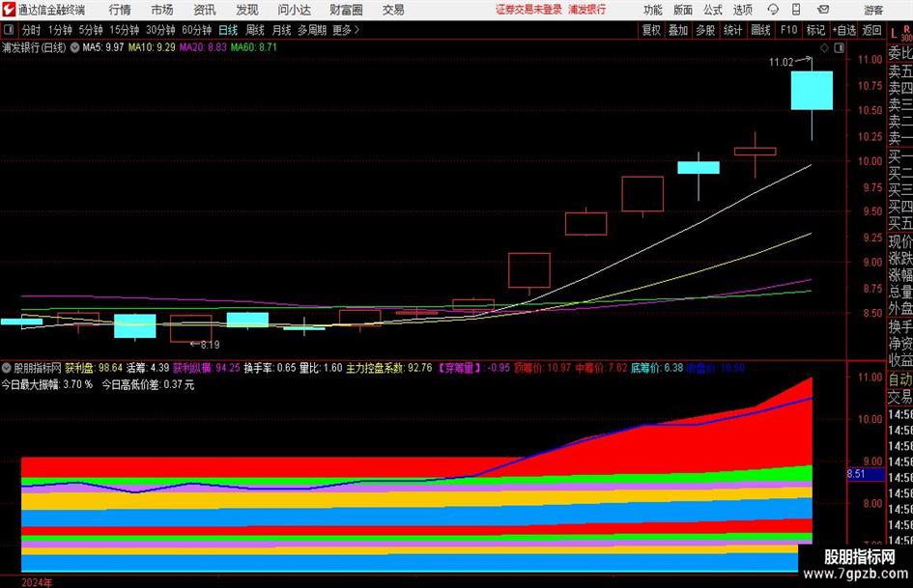Click the 股朋指标网 indicator name
This screenshot has width=913, height=588.
click(38, 368)
